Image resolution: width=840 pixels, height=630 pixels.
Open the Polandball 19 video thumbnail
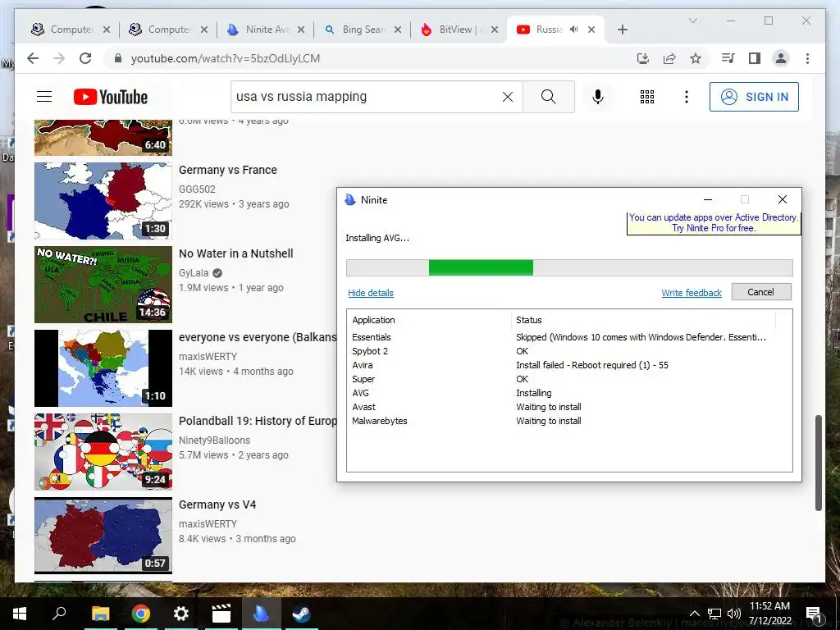point(103,452)
